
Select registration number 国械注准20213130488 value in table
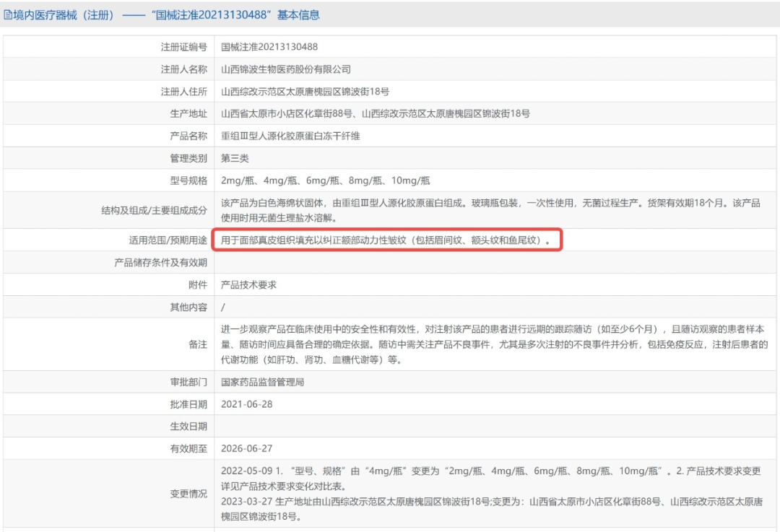(x=269, y=47)
